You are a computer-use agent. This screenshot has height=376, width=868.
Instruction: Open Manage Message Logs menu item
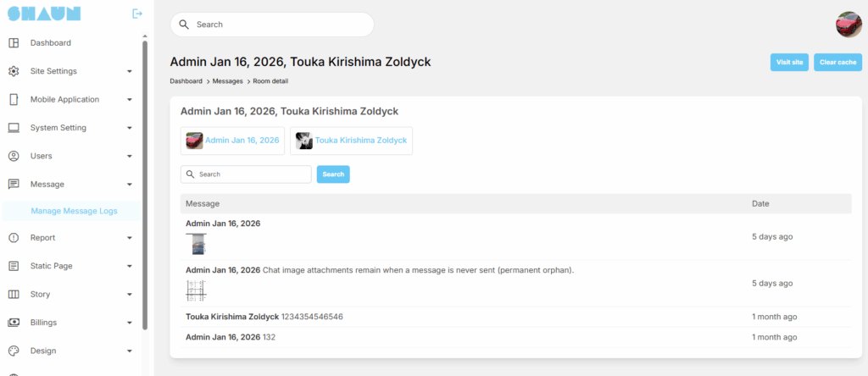(74, 211)
